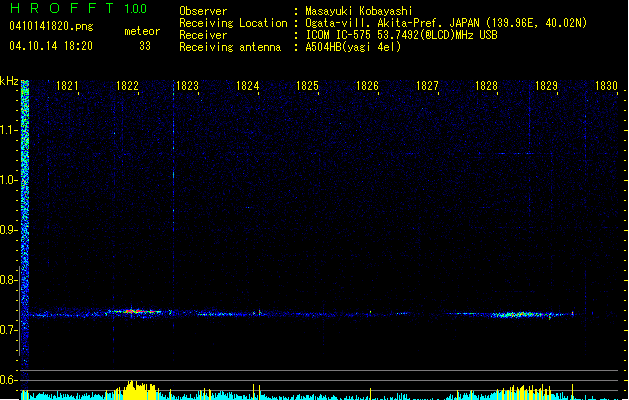Click the HROFFT 1.0.0 title text
The width and height of the screenshot is (629, 400).
pos(78,8)
